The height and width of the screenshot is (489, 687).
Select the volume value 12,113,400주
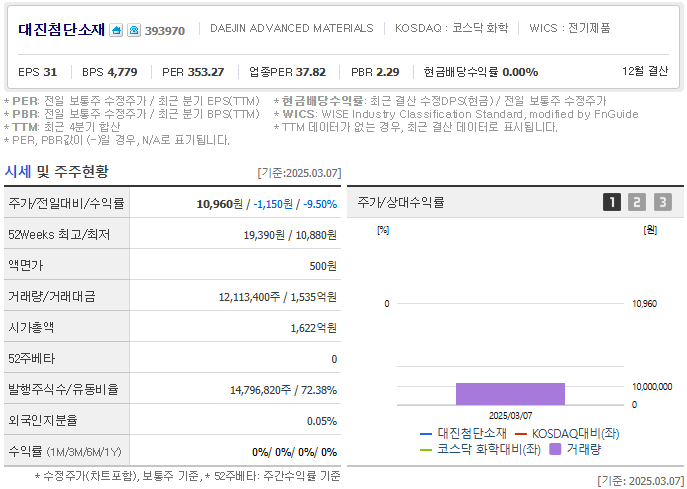pos(249,297)
